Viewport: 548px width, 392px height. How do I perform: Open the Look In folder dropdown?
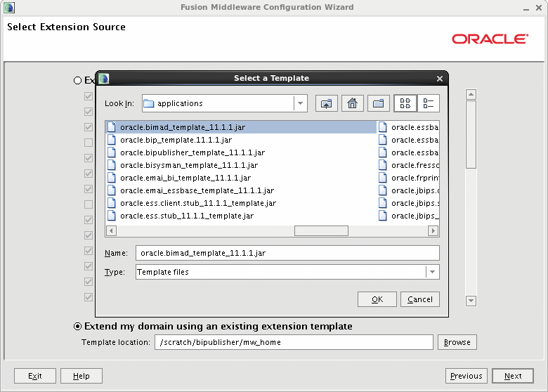tap(300, 103)
